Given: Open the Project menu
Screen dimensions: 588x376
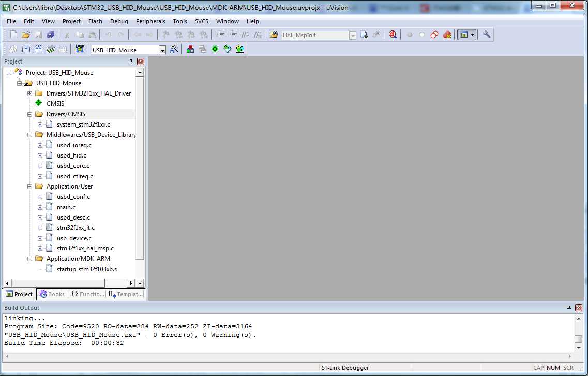Looking at the screenshot, I should [x=71, y=21].
